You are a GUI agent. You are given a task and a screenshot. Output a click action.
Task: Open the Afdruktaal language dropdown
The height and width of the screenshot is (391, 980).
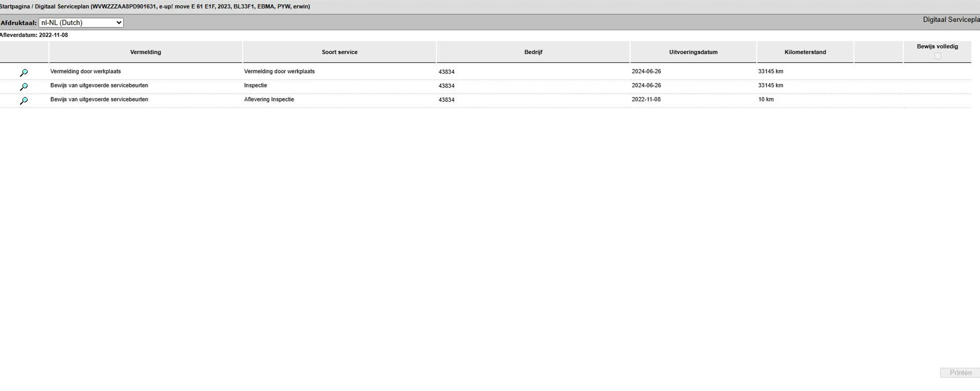pyautogui.click(x=81, y=23)
